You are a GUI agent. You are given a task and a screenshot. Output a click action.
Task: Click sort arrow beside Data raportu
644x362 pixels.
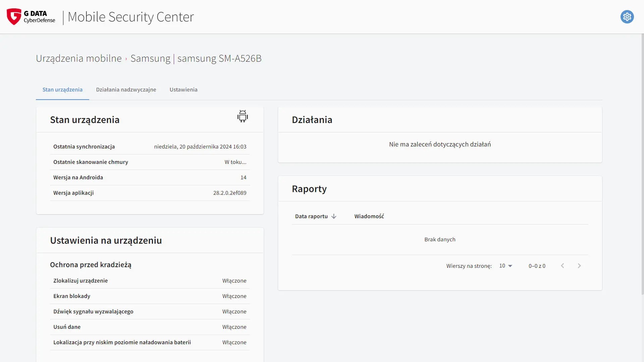334,217
